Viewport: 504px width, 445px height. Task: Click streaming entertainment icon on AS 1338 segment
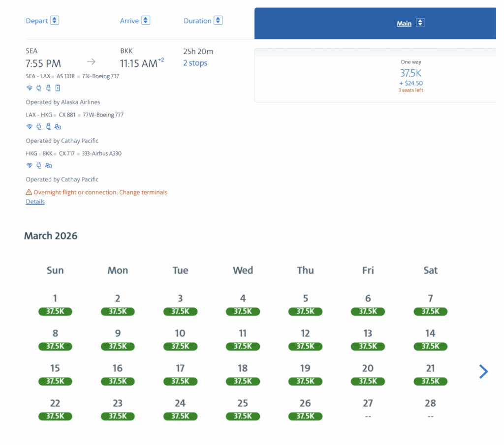pos(58,89)
